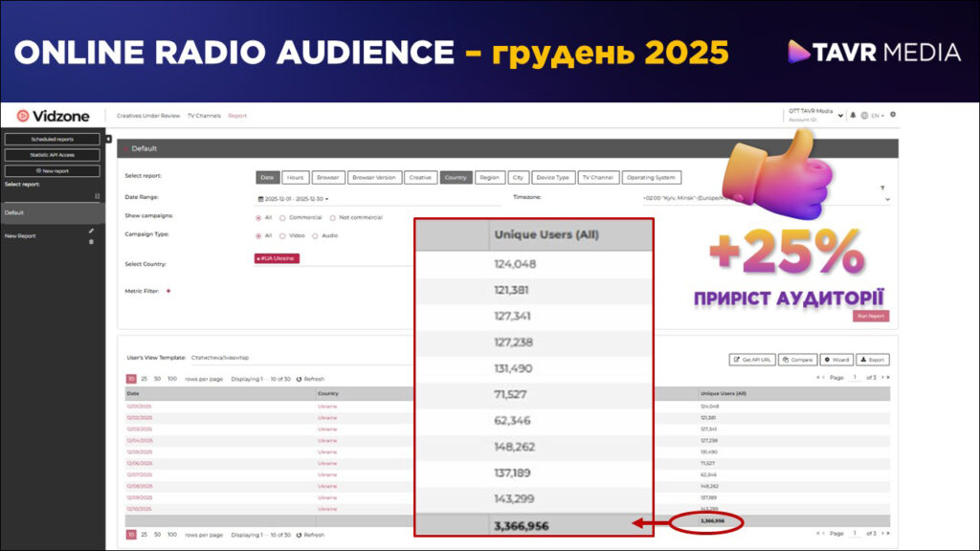Click the Page number input field
The image size is (980, 551).
pyautogui.click(x=854, y=375)
